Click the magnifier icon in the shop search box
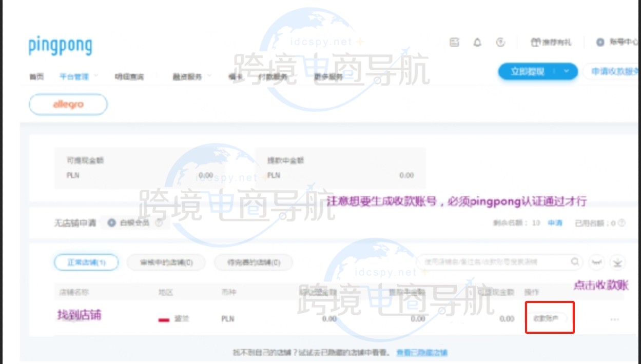Screen dimensions: 641x364 [x=575, y=261]
